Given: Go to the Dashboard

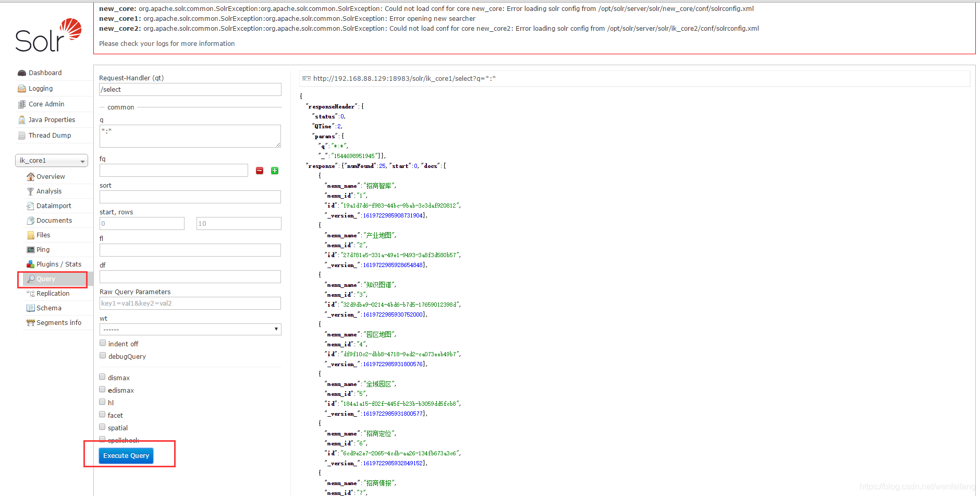Looking at the screenshot, I should click(x=45, y=72).
